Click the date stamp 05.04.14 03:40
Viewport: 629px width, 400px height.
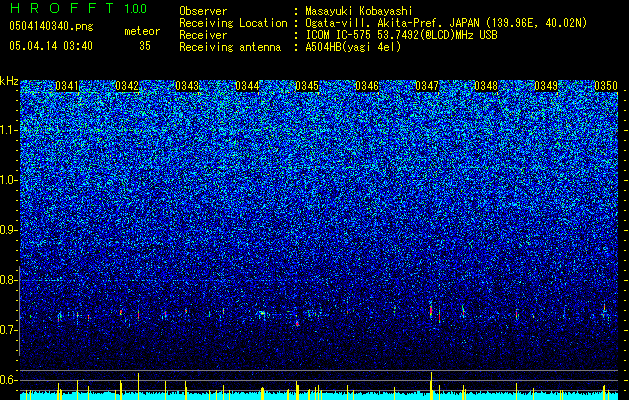tap(51, 46)
